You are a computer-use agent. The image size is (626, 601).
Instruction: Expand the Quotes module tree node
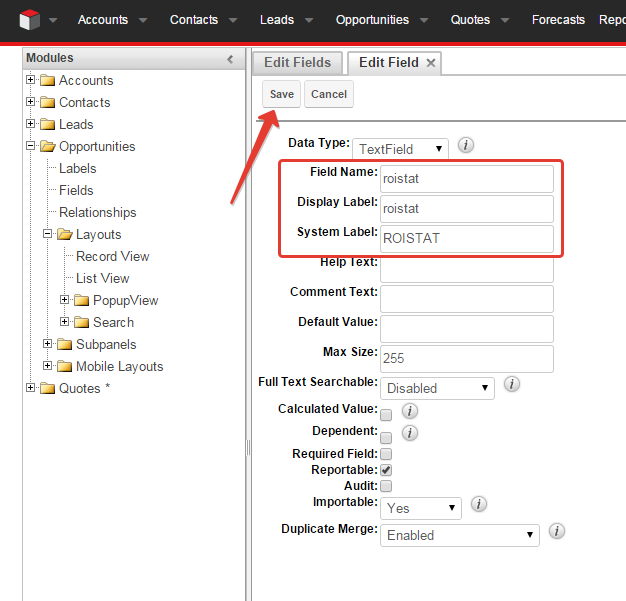tap(30, 387)
